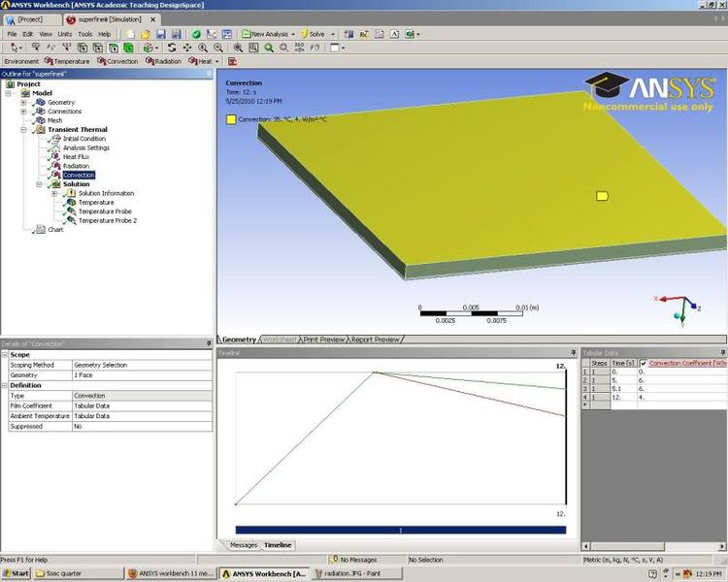
Task: Toggle the Convection Coefficient column checkbox
Action: (x=644, y=364)
